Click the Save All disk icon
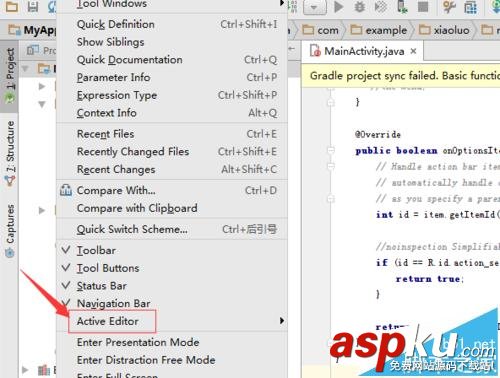 pyautogui.click(x=33, y=7)
